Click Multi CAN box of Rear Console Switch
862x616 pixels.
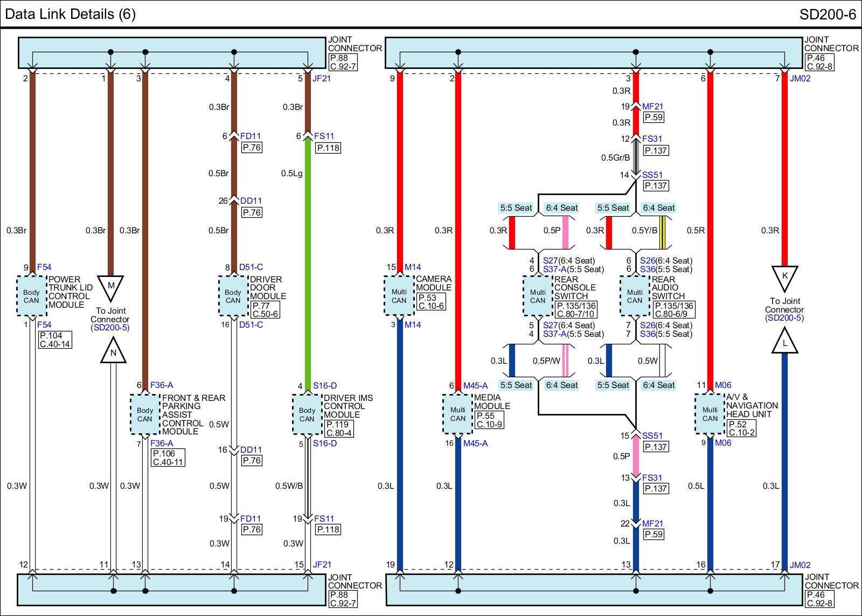tap(538, 296)
